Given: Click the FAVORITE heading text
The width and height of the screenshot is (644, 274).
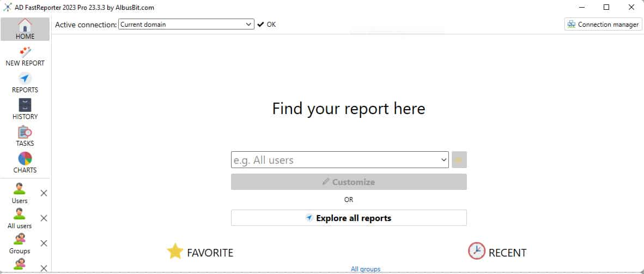Looking at the screenshot, I should point(210,253).
